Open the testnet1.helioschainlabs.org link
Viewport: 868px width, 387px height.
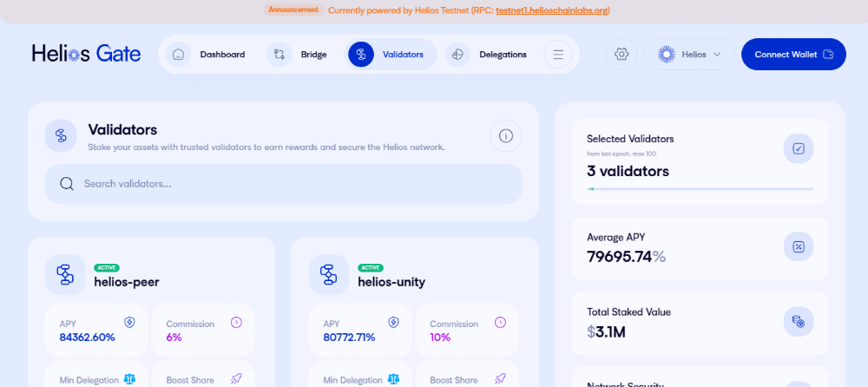tap(551, 10)
